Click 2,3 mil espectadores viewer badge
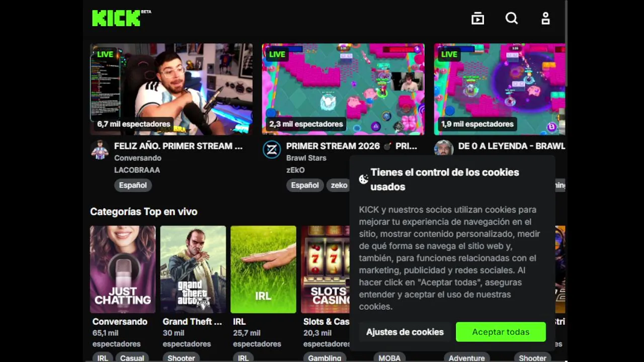Image resolution: width=644 pixels, height=362 pixels. pos(306,124)
